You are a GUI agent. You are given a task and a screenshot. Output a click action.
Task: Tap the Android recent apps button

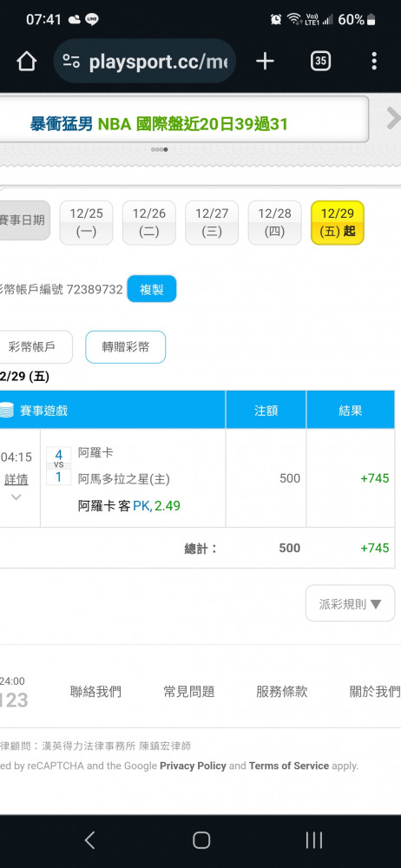click(313, 840)
